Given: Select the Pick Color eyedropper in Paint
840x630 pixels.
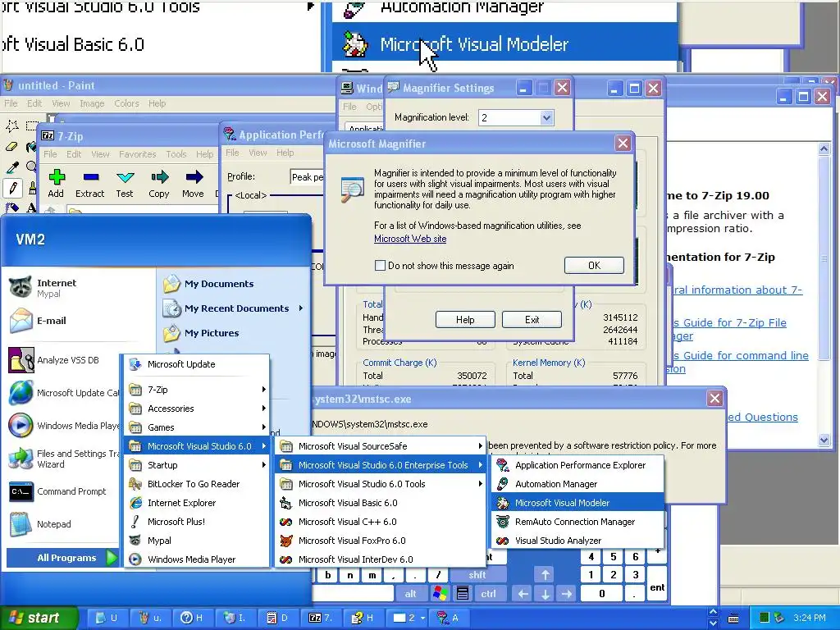Looking at the screenshot, I should tap(11, 167).
